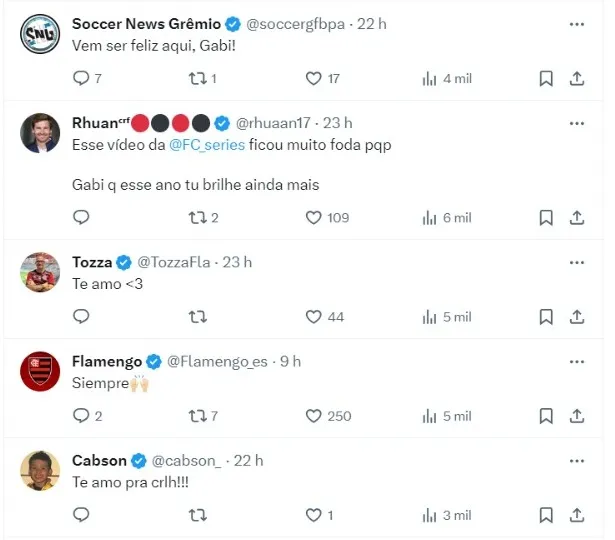This screenshot has height=540, width=615.
Task: Bookmark Cabson's tweet
Action: (x=546, y=514)
